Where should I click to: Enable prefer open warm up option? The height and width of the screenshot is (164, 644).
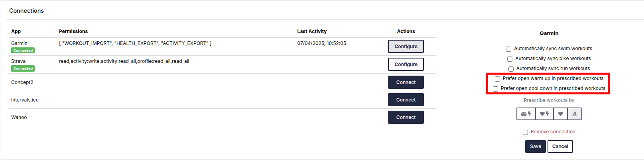tap(497, 79)
